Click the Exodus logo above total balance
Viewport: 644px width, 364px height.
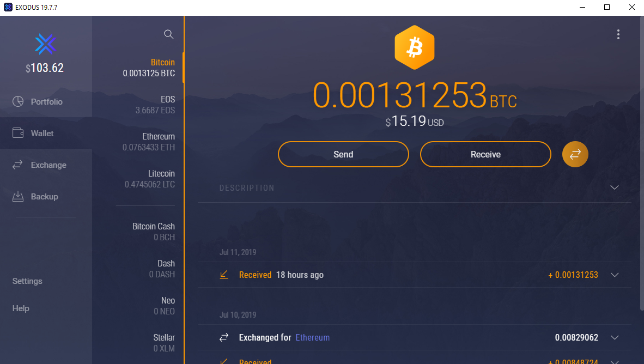[x=46, y=44]
